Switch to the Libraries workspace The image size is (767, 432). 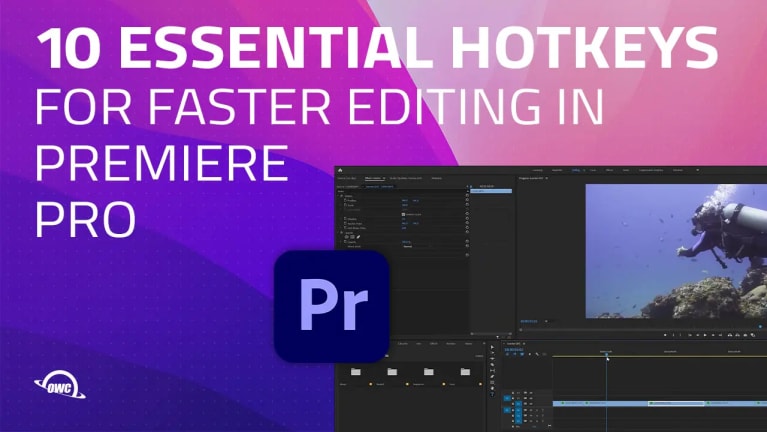click(678, 170)
